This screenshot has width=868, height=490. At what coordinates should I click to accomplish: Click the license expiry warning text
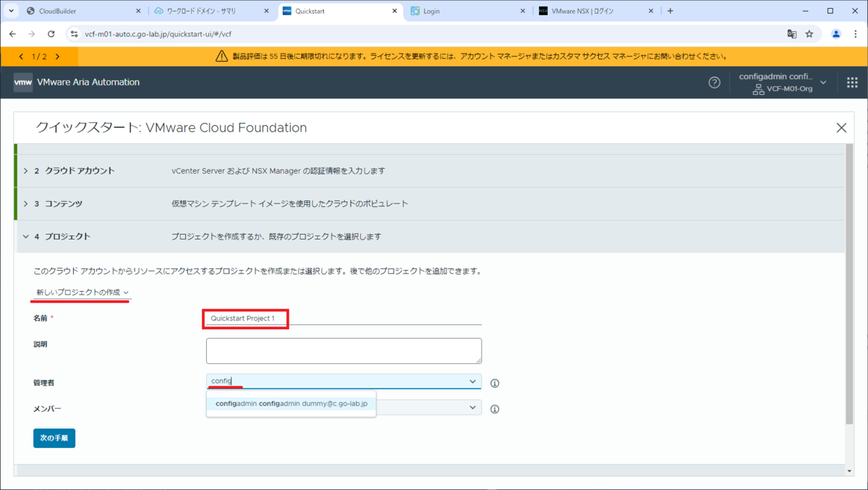point(480,56)
